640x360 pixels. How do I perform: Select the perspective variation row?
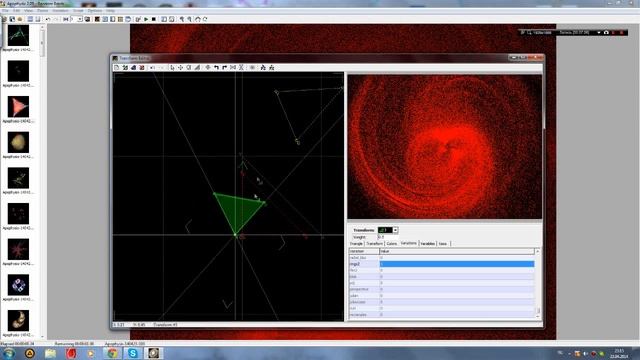[x=442, y=289]
